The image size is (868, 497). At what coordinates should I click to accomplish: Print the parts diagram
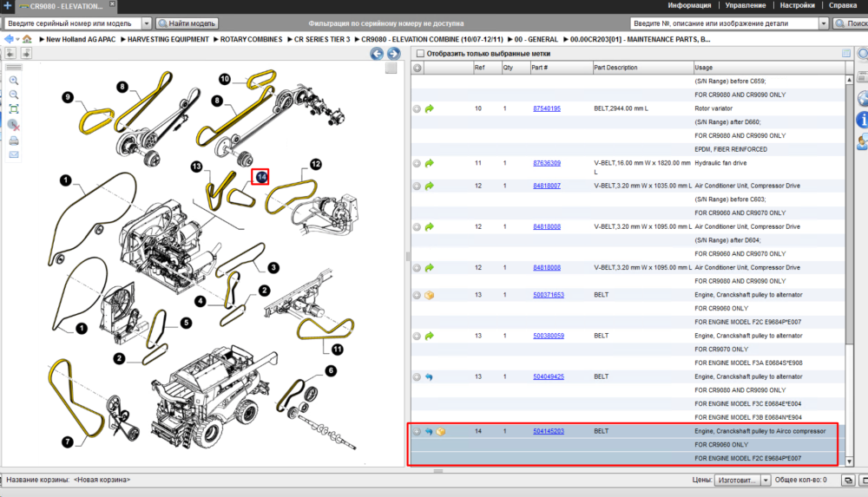tap(14, 141)
